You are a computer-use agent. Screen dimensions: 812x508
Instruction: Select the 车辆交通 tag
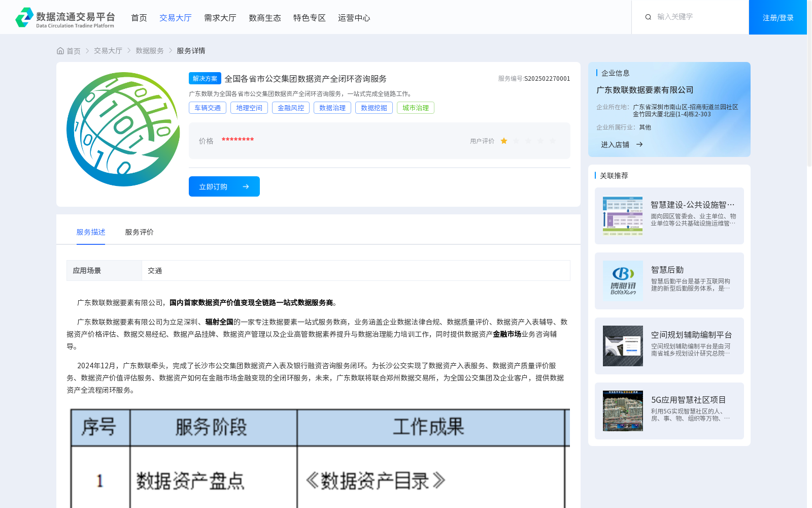point(208,108)
